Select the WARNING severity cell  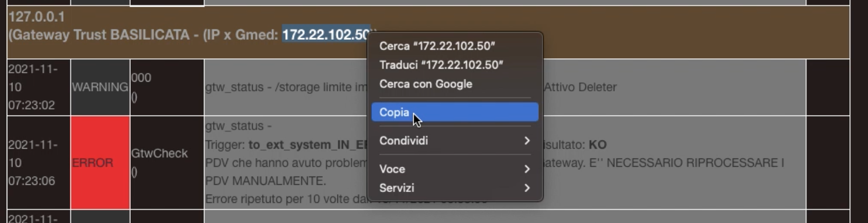(100, 87)
